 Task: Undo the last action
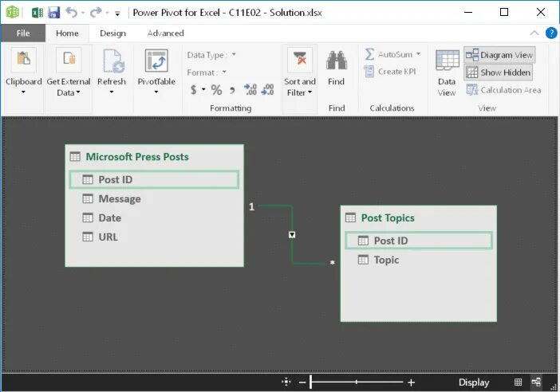click(72, 13)
